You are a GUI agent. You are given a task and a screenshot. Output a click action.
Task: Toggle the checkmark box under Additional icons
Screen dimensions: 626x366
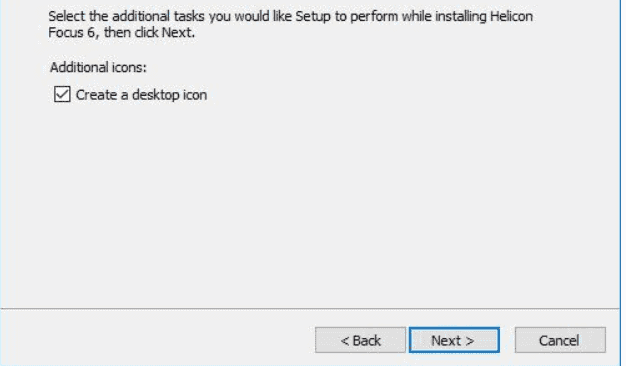click(62, 95)
